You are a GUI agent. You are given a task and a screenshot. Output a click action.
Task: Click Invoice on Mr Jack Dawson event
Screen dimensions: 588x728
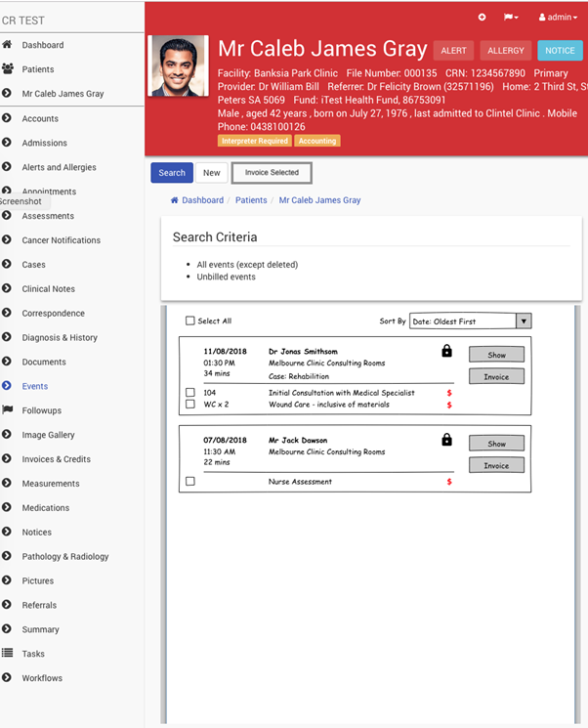point(496,465)
